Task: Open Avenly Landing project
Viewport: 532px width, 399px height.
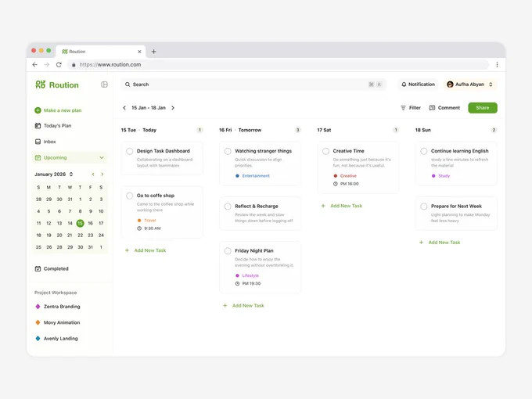Action: coord(57,338)
